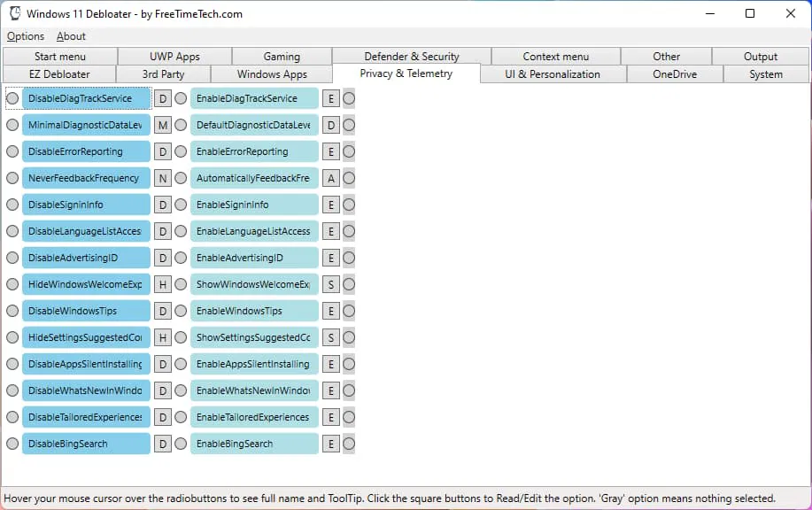
Task: Go to the Defender & Security tab
Action: [x=412, y=56]
